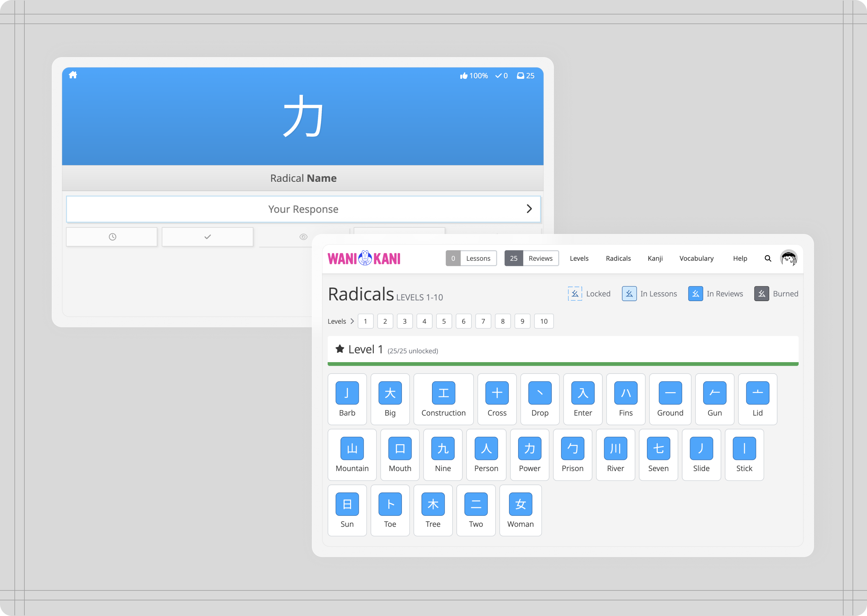Click the search magnifier icon
Image resolution: width=867 pixels, height=616 pixels.
[x=768, y=258]
